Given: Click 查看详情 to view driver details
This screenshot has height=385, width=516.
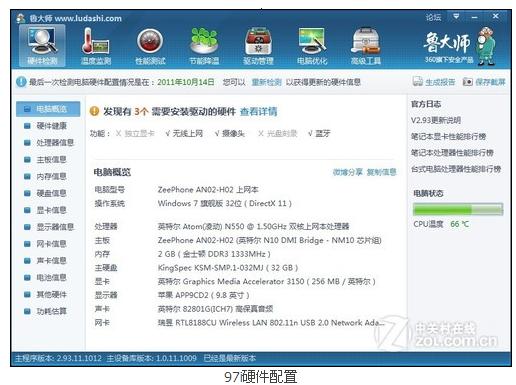Looking at the screenshot, I should pos(258,111).
